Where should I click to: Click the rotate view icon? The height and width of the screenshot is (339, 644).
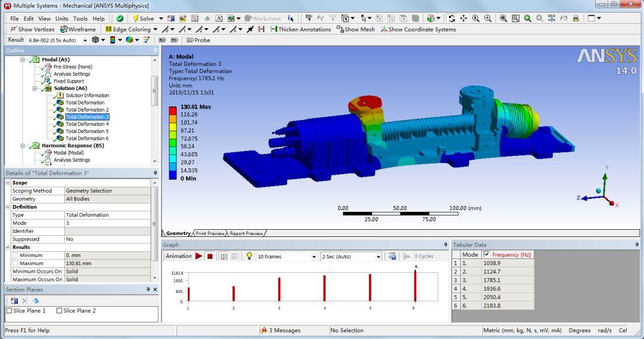[452, 19]
